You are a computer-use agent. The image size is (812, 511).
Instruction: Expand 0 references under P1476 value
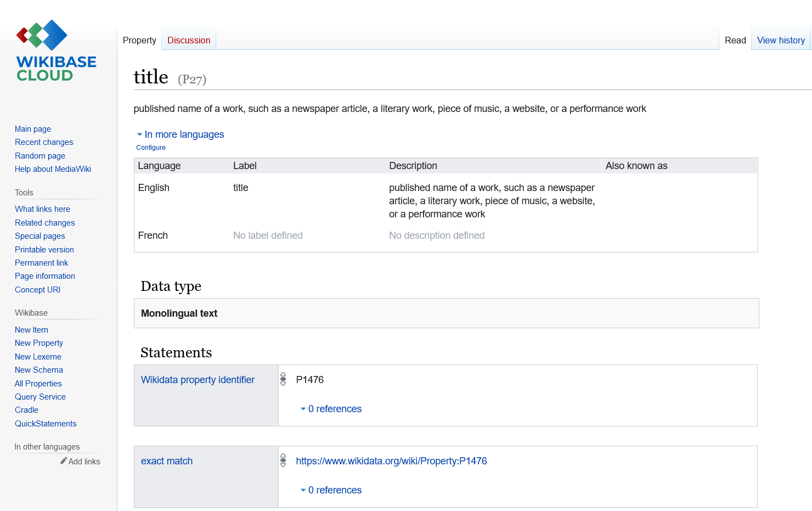click(x=331, y=409)
